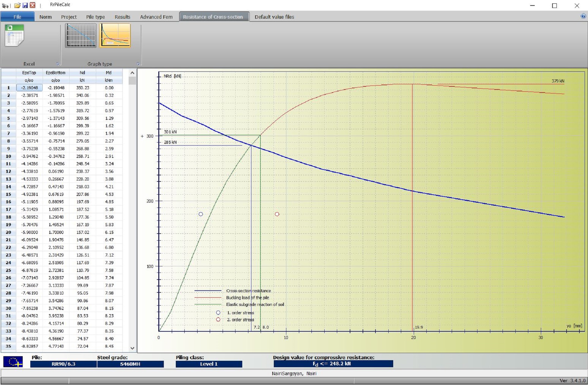588x385 pixels.
Task: Select the cell -5.90000 in row 20
Action: [29, 232]
